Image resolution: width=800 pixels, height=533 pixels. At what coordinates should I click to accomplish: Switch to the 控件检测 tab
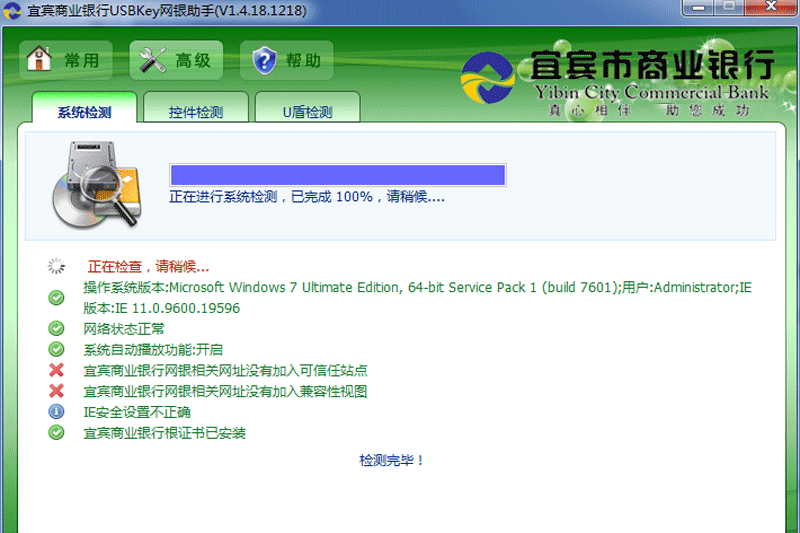pos(195,112)
